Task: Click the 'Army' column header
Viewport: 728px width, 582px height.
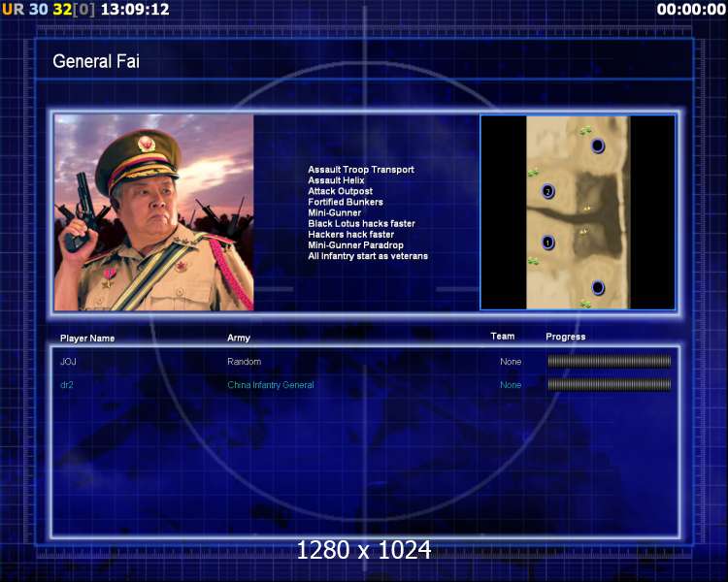Action: [x=239, y=338]
